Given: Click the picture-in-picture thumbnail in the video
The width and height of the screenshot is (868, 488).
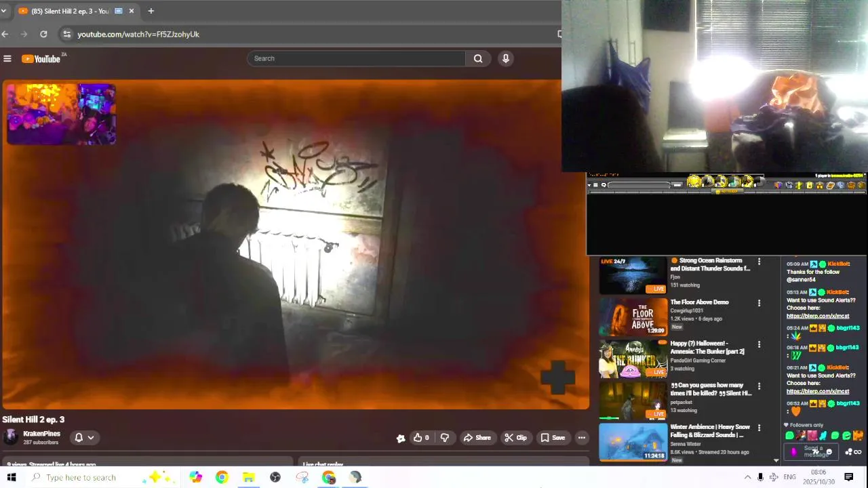Looking at the screenshot, I should (x=61, y=114).
